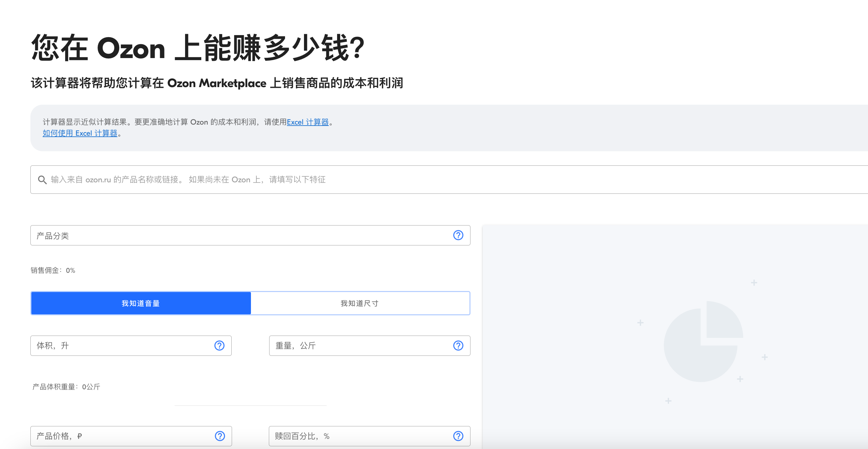Open the 如何使用 Excel 计算器 link
Image resolution: width=868 pixels, height=449 pixels.
pyautogui.click(x=80, y=133)
